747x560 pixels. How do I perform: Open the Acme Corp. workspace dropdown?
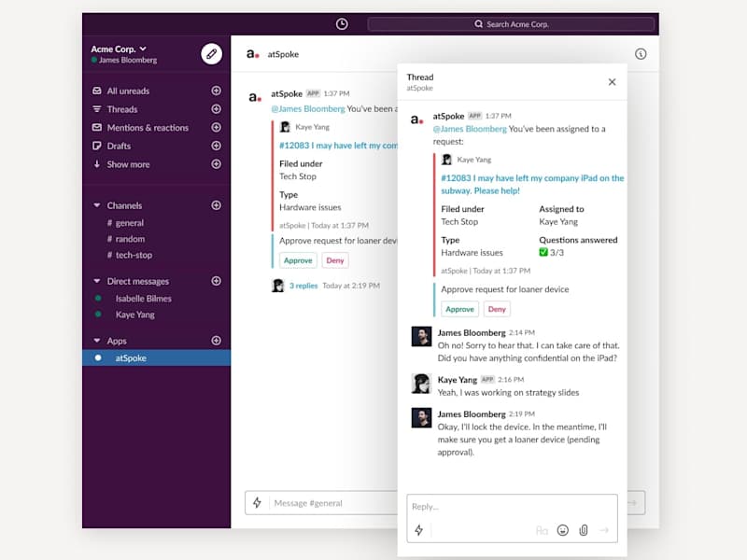click(119, 49)
